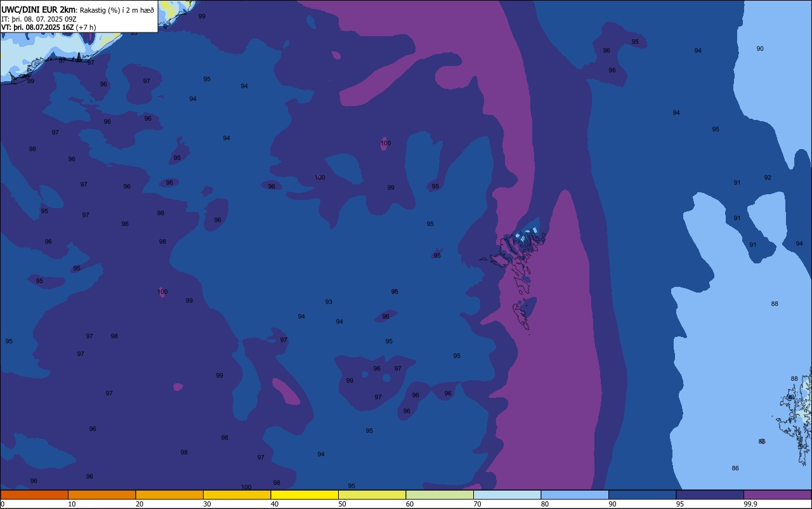Pick the pale green 60–70 legend swatch
Screen dimensions: 812x509
(440, 494)
